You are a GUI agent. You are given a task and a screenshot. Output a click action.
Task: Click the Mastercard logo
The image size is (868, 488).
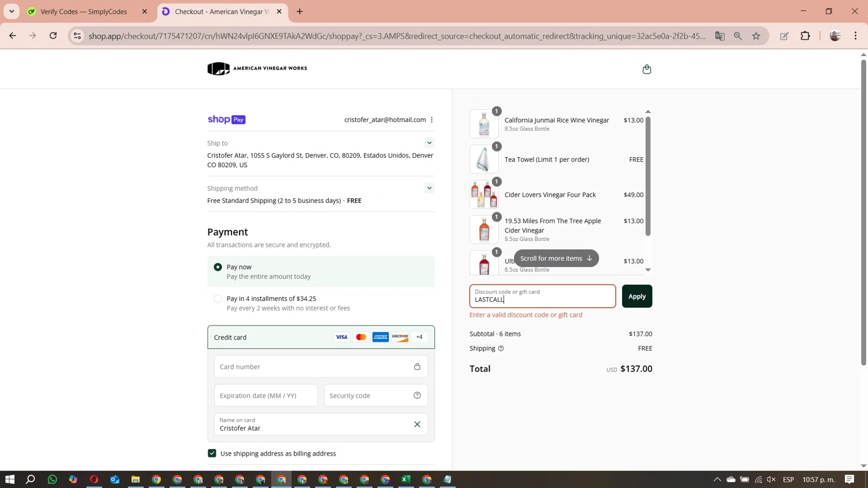pos(361,337)
